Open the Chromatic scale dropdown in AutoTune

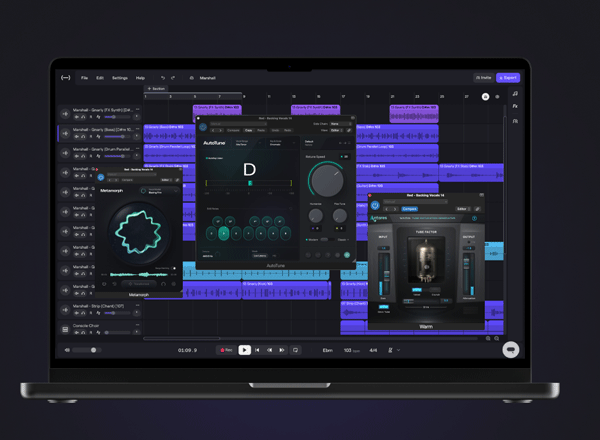[283, 143]
